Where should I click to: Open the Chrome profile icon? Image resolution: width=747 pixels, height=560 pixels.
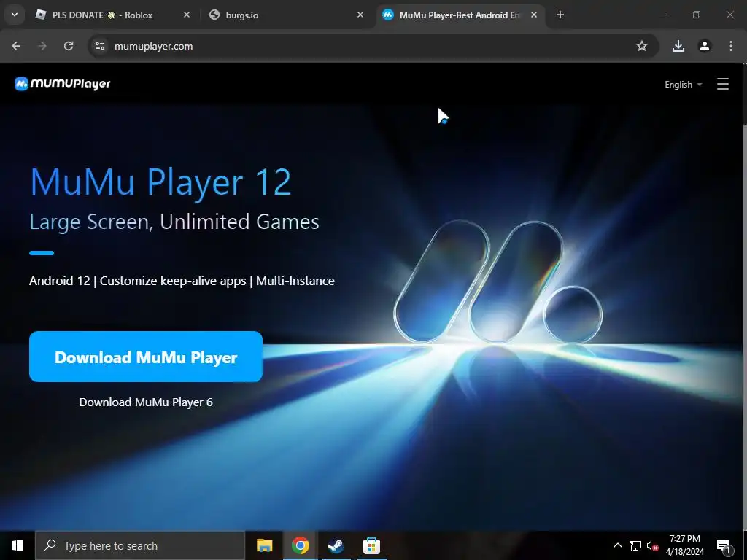tap(705, 46)
